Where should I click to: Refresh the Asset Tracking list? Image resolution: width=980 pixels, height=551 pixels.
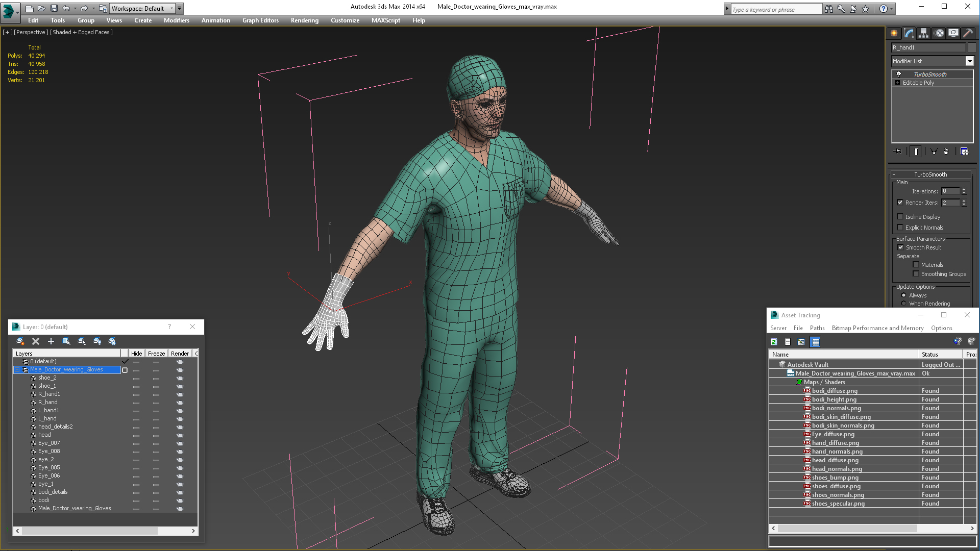click(x=774, y=342)
